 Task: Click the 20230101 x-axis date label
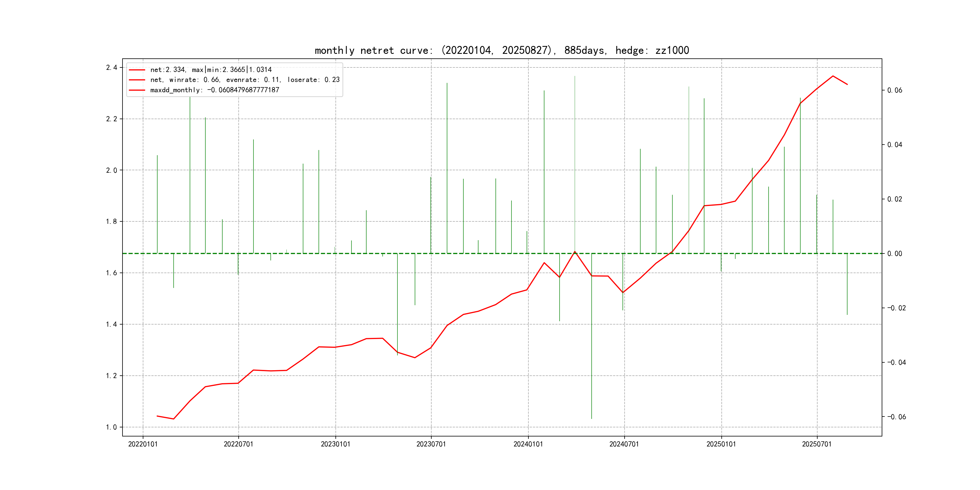coord(335,444)
